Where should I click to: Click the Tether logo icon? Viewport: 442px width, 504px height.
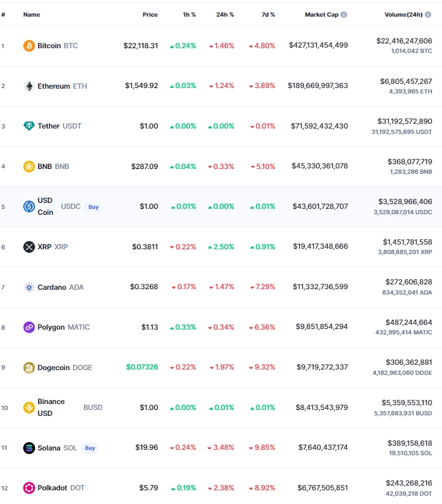[29, 126]
